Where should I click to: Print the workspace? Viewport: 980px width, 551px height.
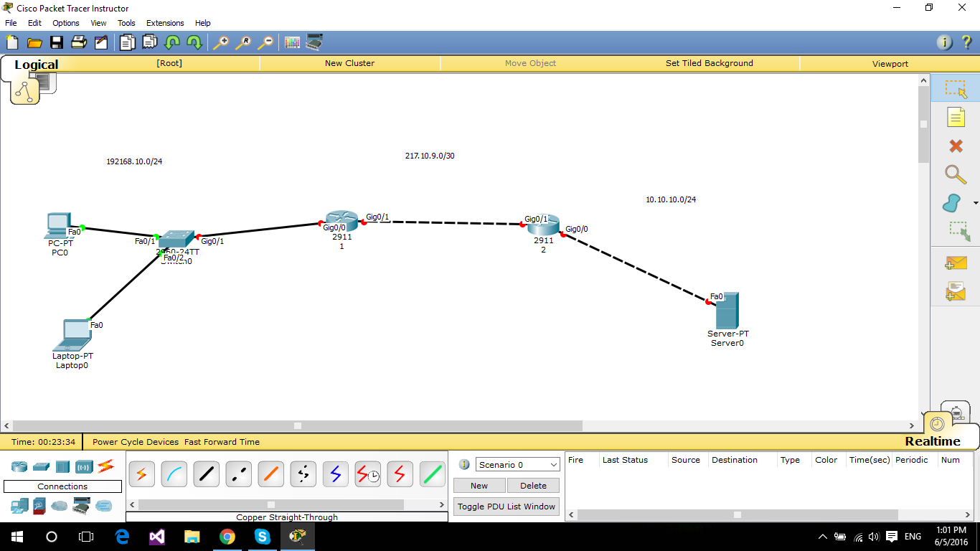[79, 42]
